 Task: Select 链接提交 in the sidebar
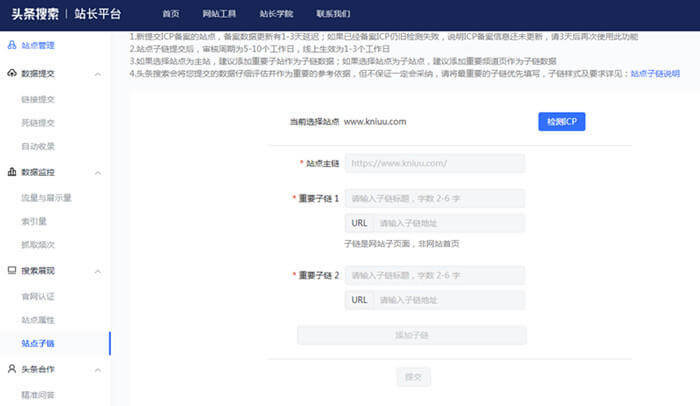pos(38,99)
